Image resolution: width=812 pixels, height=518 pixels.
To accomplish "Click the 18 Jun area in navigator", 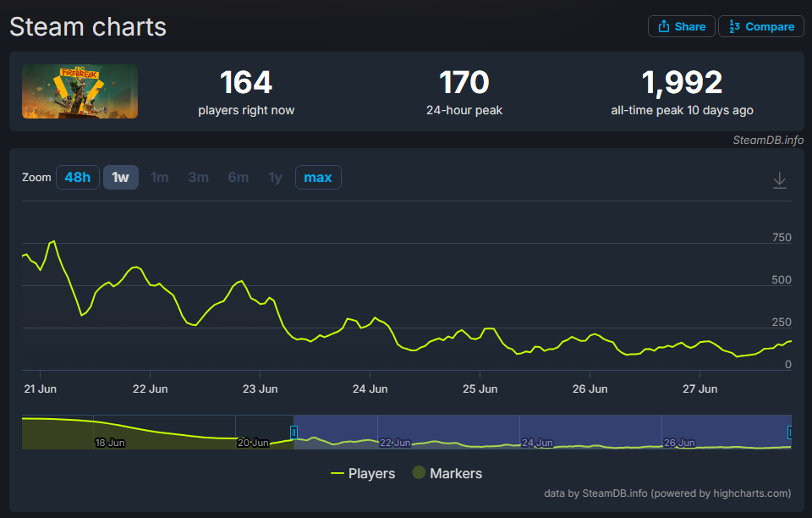I will (x=110, y=443).
